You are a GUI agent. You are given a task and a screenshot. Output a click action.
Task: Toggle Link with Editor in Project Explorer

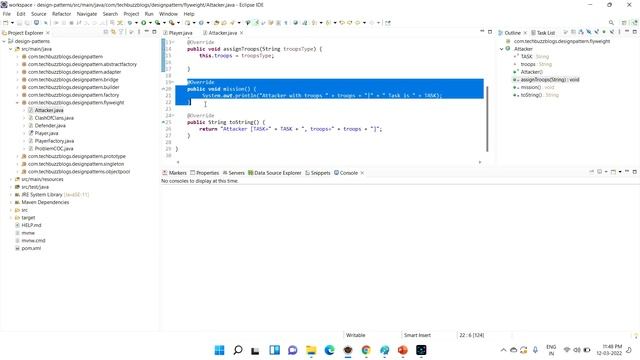point(113,32)
